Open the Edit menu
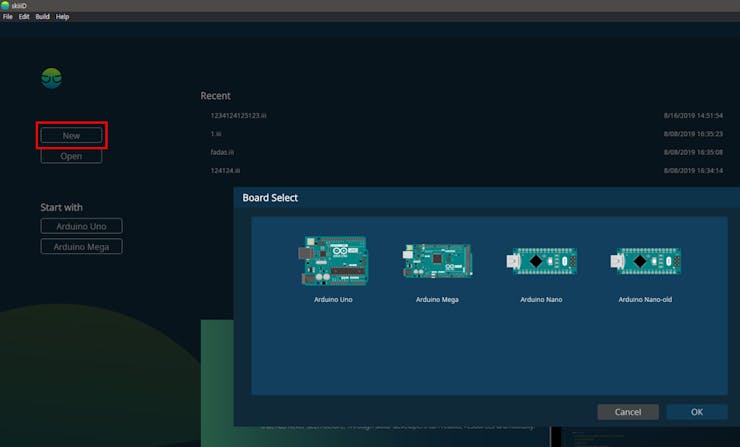 click(23, 17)
